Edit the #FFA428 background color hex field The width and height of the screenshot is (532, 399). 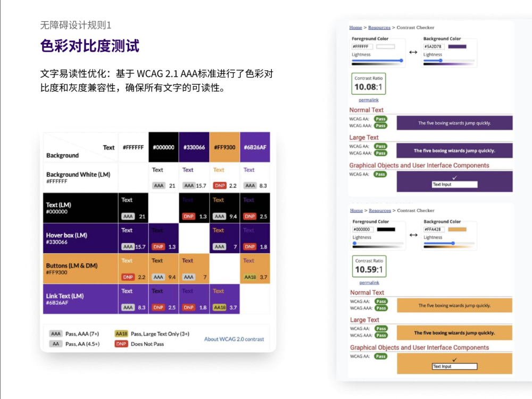pyautogui.click(x=434, y=229)
